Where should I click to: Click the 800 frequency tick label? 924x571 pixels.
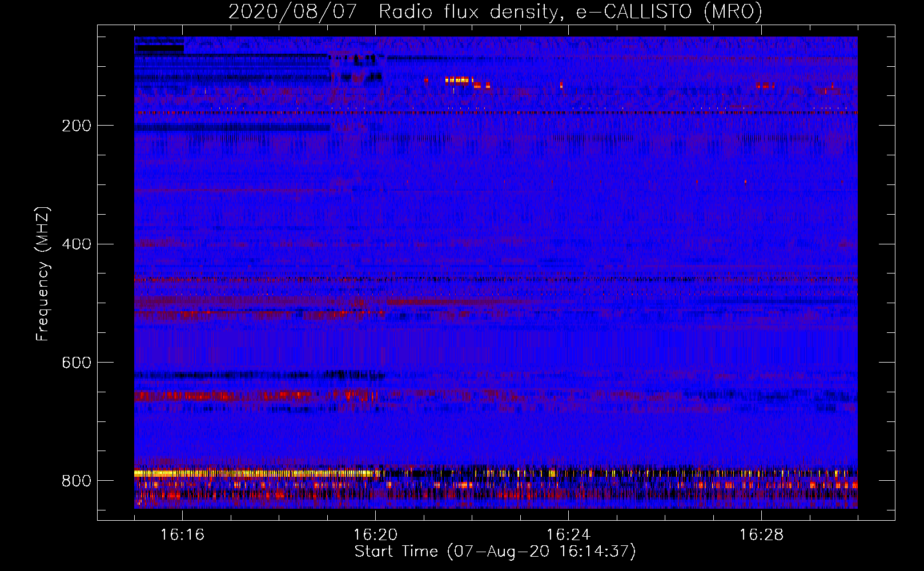pos(77,481)
